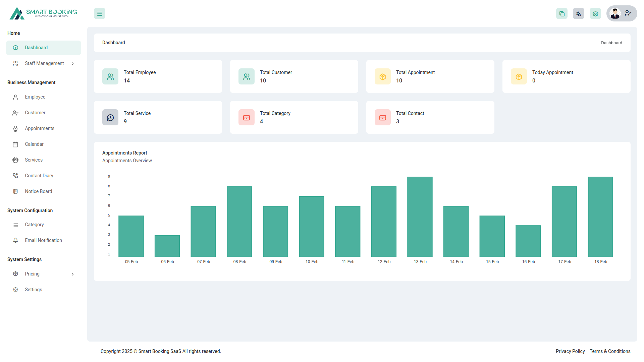Click the Smart Booking logo

[43, 13]
